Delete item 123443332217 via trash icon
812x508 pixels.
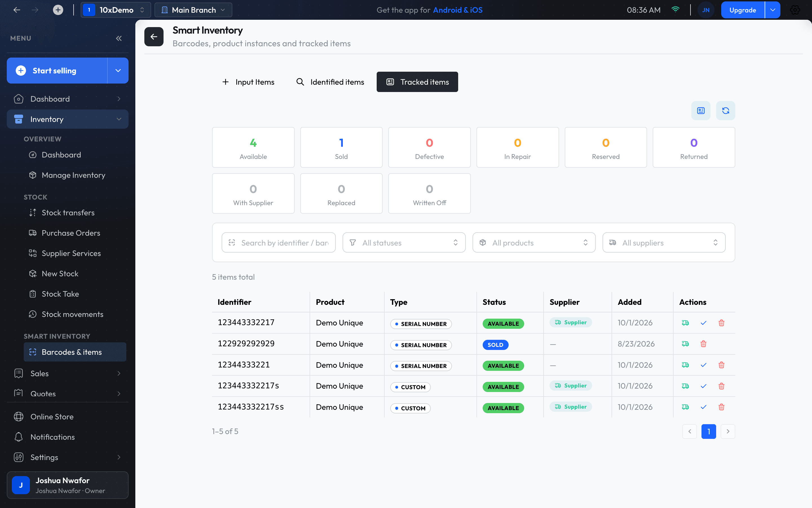pyautogui.click(x=721, y=323)
